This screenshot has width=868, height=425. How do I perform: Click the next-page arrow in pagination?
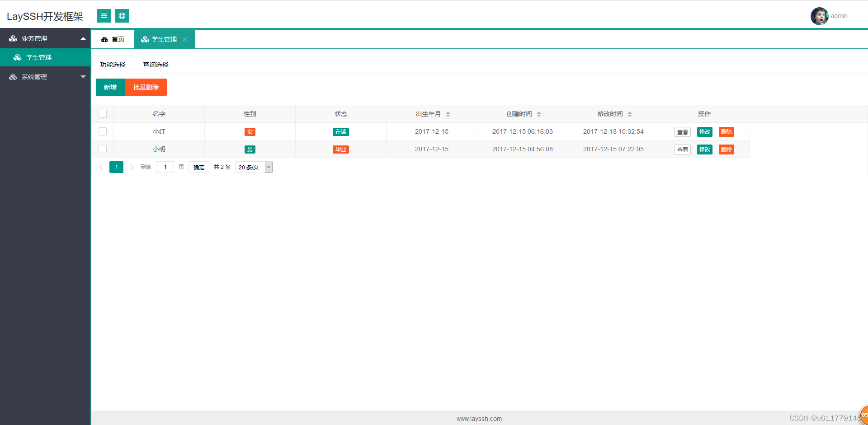click(132, 167)
